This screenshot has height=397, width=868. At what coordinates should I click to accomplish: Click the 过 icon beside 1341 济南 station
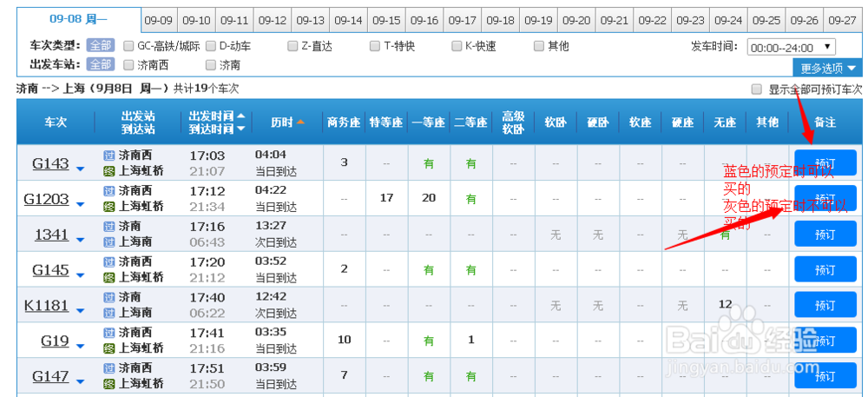pos(109,227)
